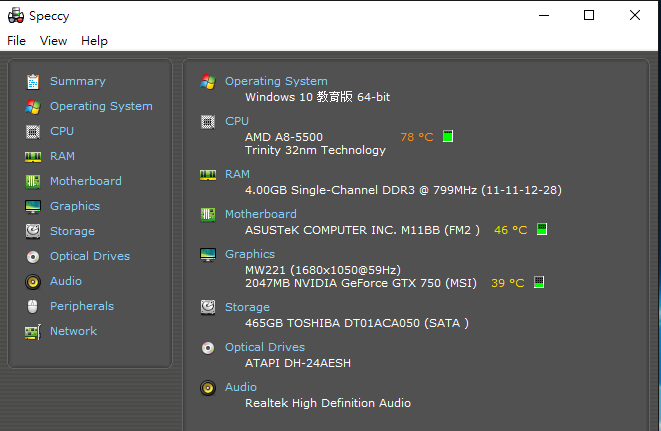Click the Speccy app icon in title bar
Image resolution: width=661 pixels, height=431 pixels.
click(16, 16)
